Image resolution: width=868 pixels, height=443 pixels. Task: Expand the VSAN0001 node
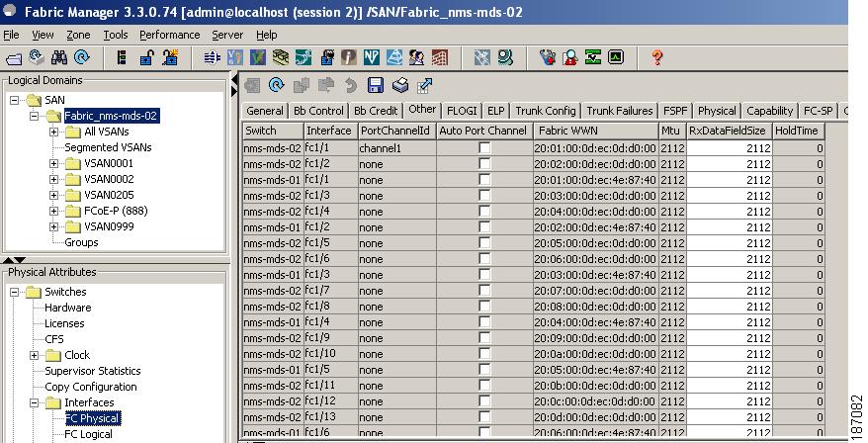53,163
